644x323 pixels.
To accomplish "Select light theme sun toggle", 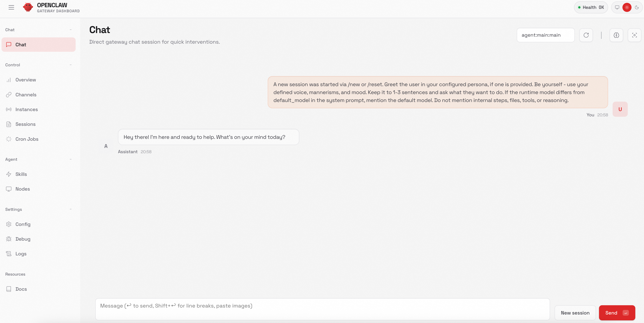I will 627,7.
